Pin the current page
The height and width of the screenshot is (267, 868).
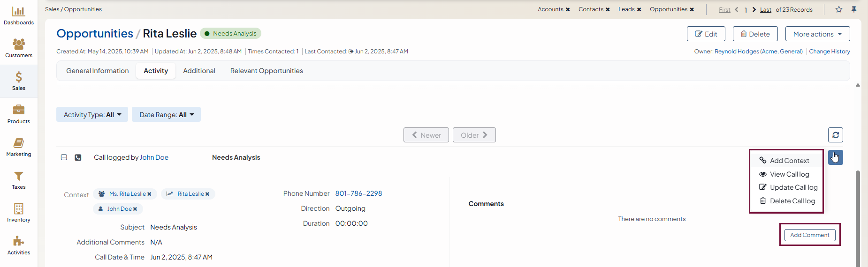pos(854,9)
